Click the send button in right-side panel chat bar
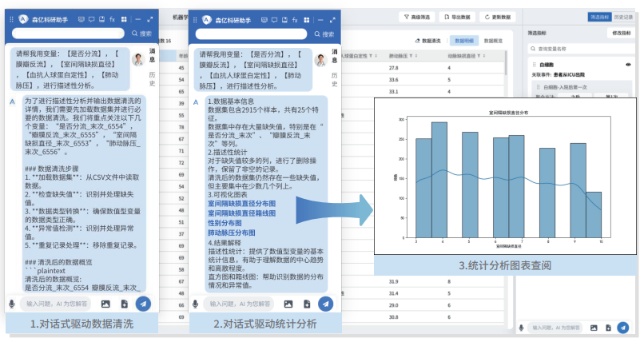644x342 pixels. [623, 328]
